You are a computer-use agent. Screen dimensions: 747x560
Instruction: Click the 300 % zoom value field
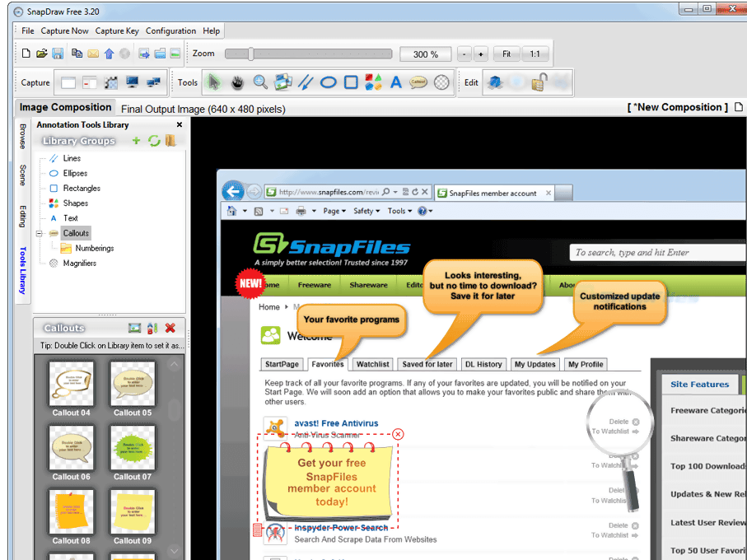pos(426,54)
